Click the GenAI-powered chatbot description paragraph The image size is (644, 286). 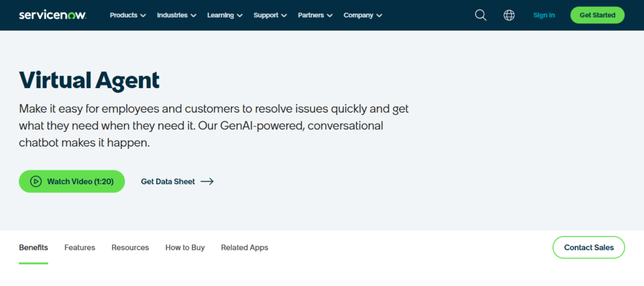click(x=214, y=126)
